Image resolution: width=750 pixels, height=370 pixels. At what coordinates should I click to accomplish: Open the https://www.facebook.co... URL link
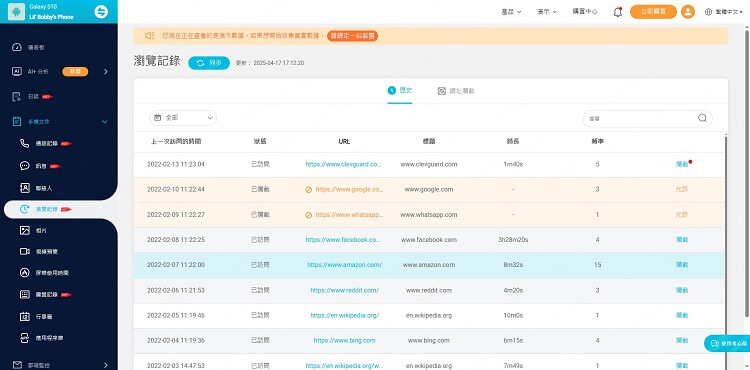343,239
